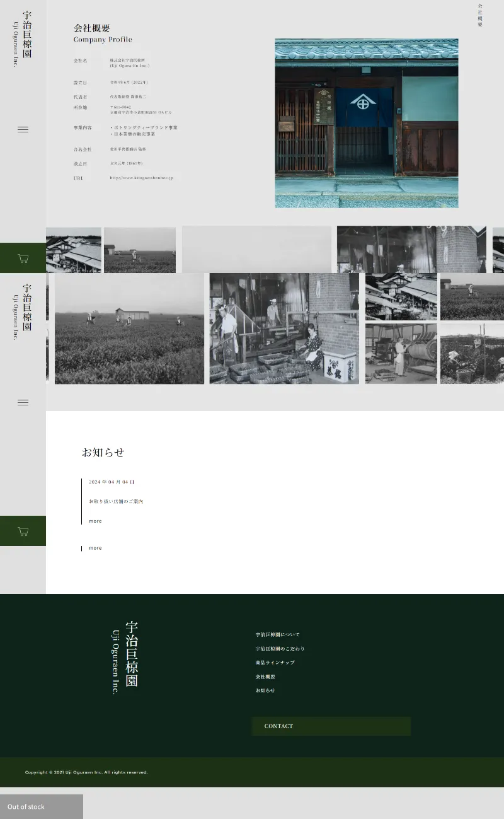This screenshot has width=504, height=819.
Task: Open footer link 宇治巨椋園のこだわり
Action: [x=280, y=648]
